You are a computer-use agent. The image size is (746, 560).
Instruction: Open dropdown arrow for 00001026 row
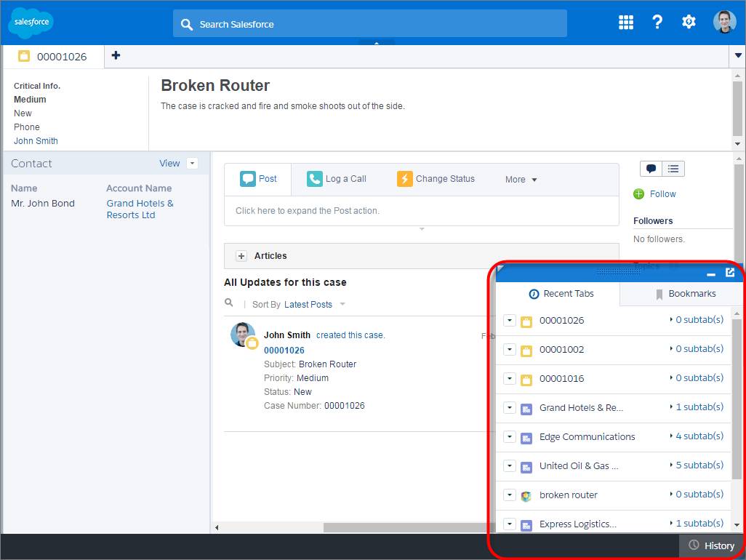510,320
